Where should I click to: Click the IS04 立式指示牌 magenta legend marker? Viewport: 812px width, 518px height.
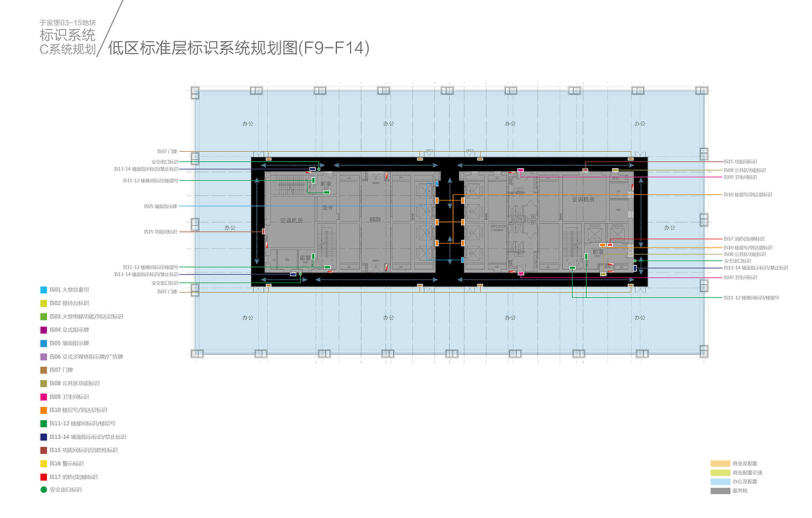coord(43,330)
